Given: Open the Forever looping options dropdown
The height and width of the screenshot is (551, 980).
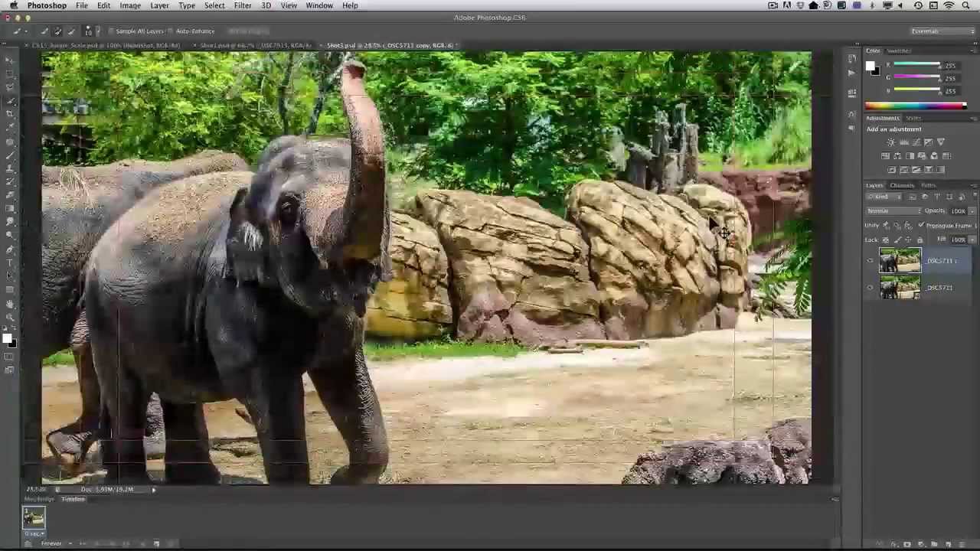Looking at the screenshot, I should coord(57,543).
